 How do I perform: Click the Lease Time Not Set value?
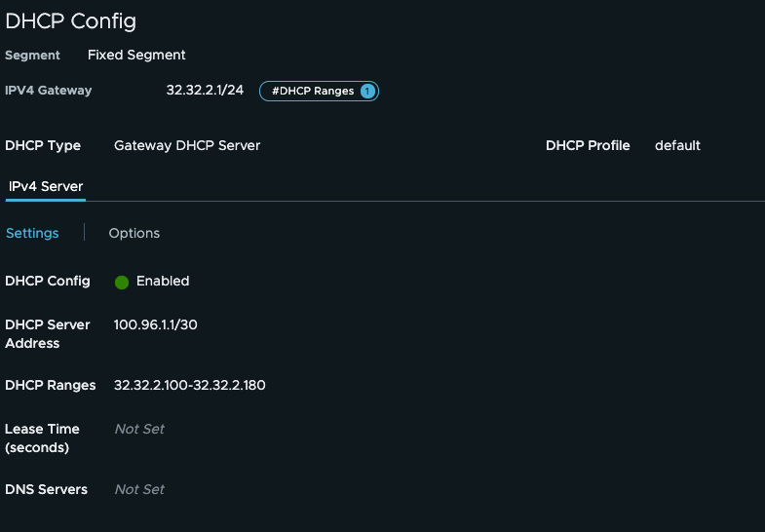pyautogui.click(x=139, y=430)
